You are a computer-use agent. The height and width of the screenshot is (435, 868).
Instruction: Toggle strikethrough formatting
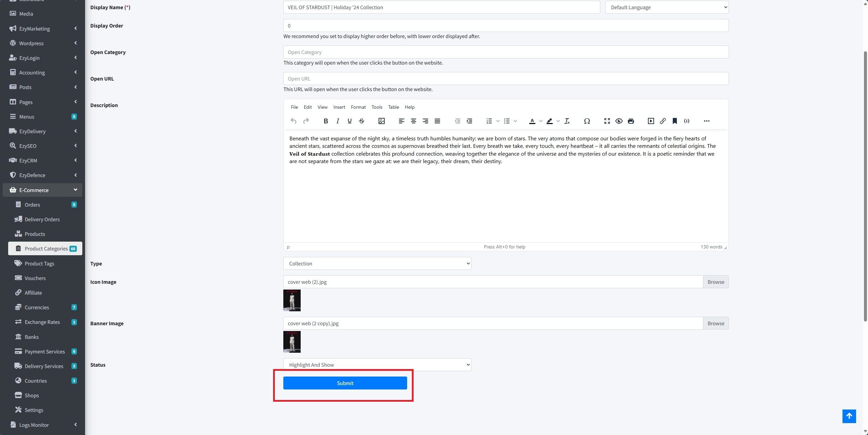pyautogui.click(x=362, y=121)
